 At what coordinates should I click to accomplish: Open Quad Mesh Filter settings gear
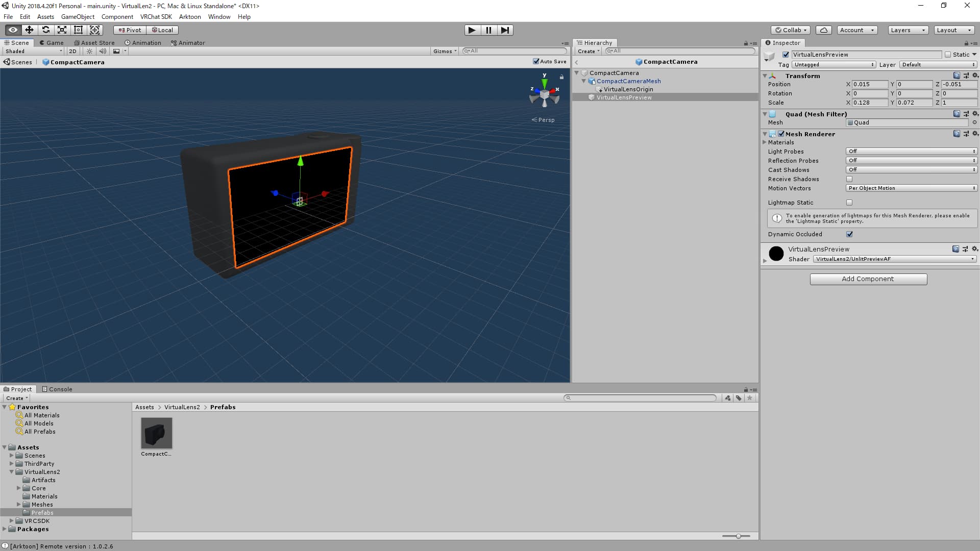pos(975,114)
